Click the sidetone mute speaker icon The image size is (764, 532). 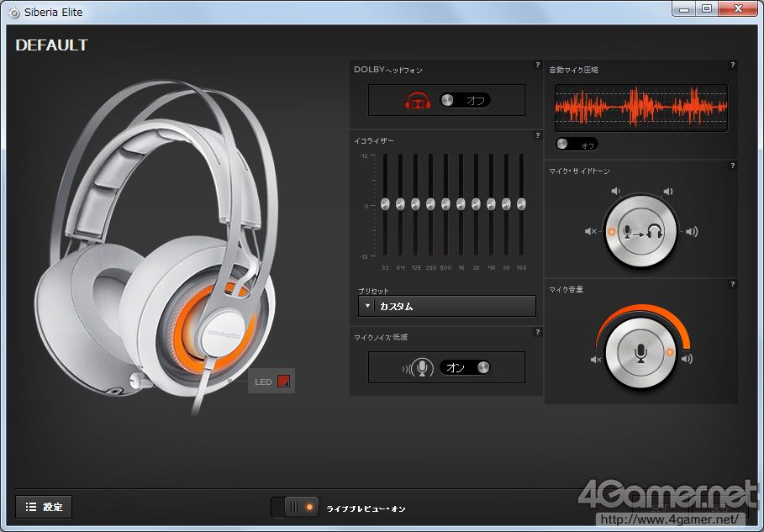click(591, 231)
